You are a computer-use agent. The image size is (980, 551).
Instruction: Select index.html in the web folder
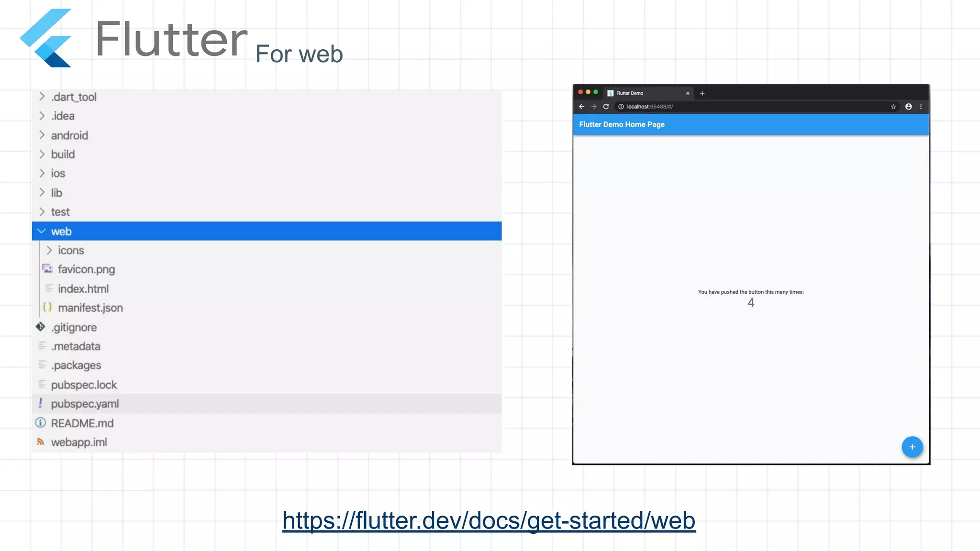tap(83, 289)
